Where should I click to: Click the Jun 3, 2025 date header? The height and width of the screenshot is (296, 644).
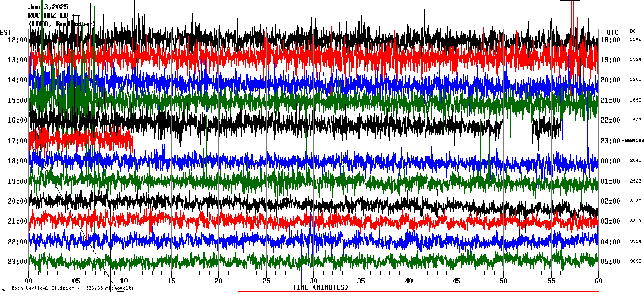(48, 7)
